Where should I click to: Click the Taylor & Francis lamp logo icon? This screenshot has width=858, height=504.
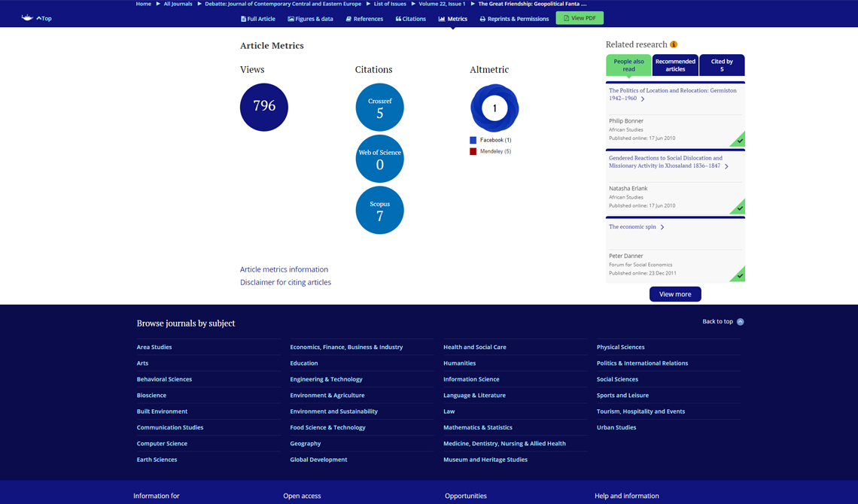click(27, 18)
